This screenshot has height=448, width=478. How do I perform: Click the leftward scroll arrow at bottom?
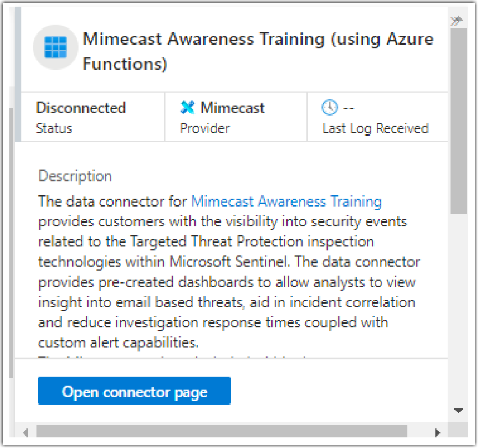[25, 433]
